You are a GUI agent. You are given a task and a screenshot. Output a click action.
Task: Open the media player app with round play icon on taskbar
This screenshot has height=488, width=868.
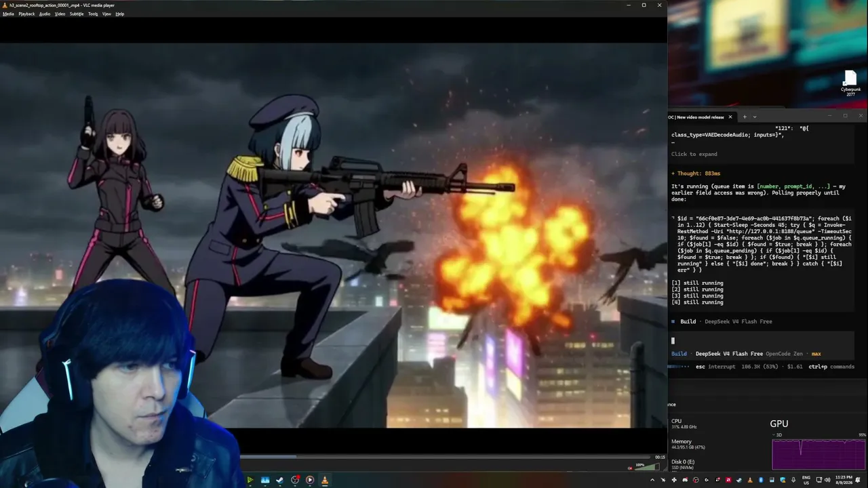310,481
